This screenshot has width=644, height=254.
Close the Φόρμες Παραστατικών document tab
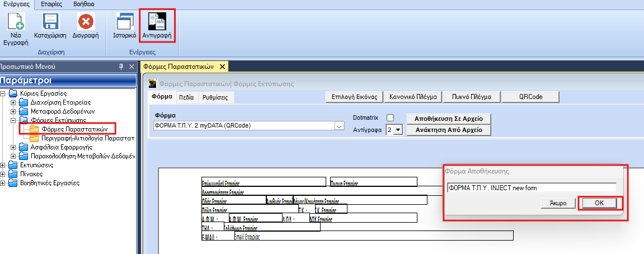tap(222, 67)
